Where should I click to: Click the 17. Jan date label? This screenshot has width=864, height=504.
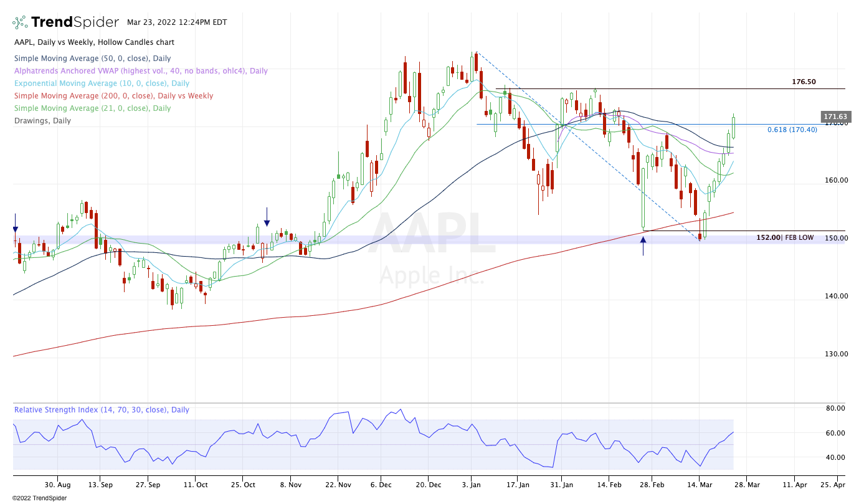(x=518, y=484)
